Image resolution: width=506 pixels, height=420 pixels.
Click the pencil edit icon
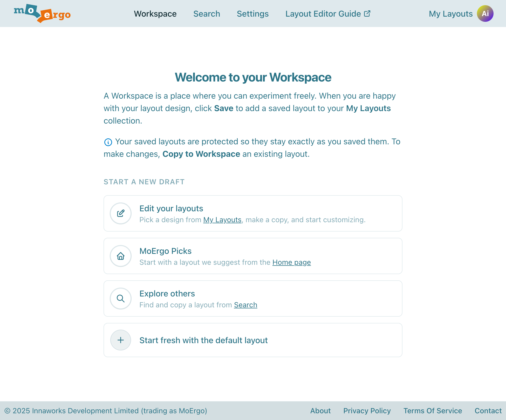click(121, 213)
